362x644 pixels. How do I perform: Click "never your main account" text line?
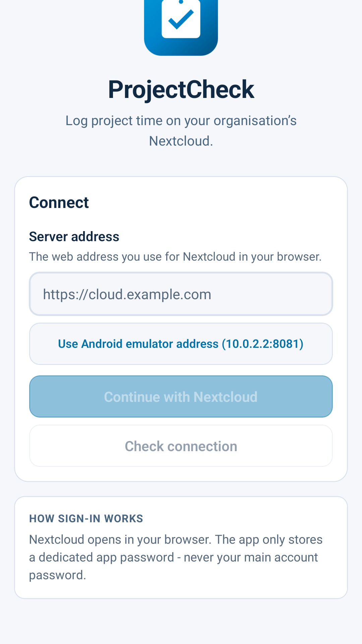point(251,557)
